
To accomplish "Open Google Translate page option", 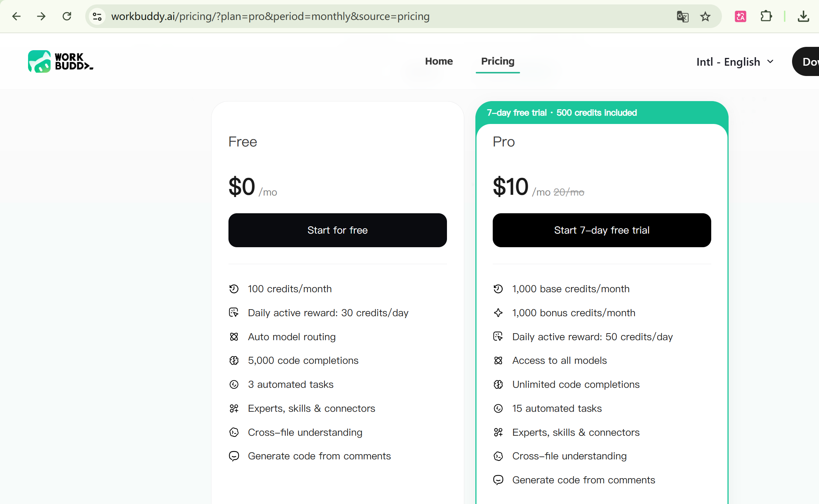I will tap(682, 16).
